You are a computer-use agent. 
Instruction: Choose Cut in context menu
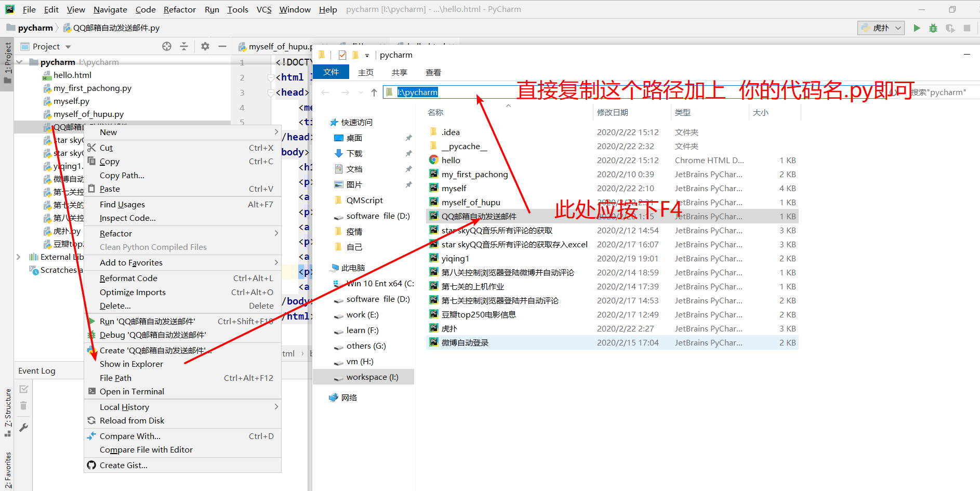(x=182, y=148)
